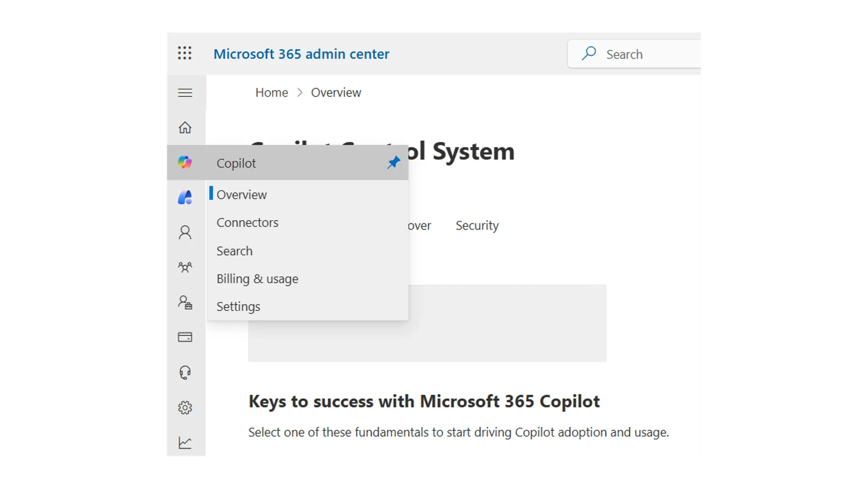The width and height of the screenshot is (868, 488).
Task: Click the Copilot logo icon in the sidebar
Action: [x=185, y=162]
